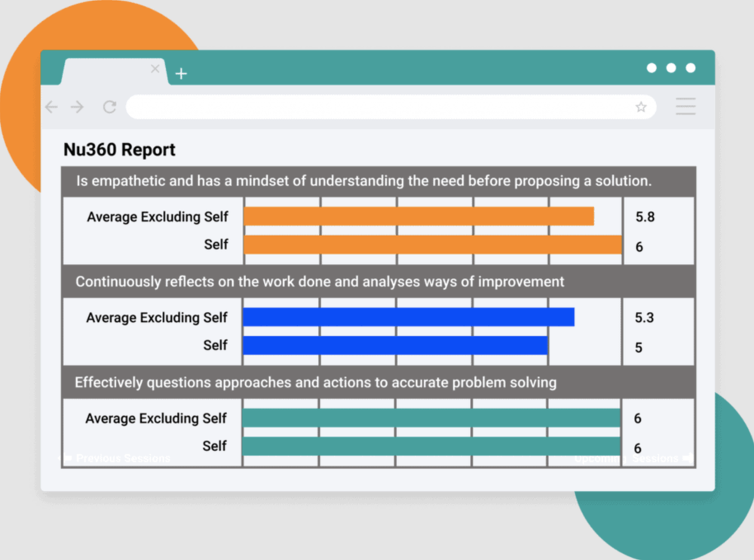Click the browser back arrow
This screenshot has height=560, width=754.
51,107
